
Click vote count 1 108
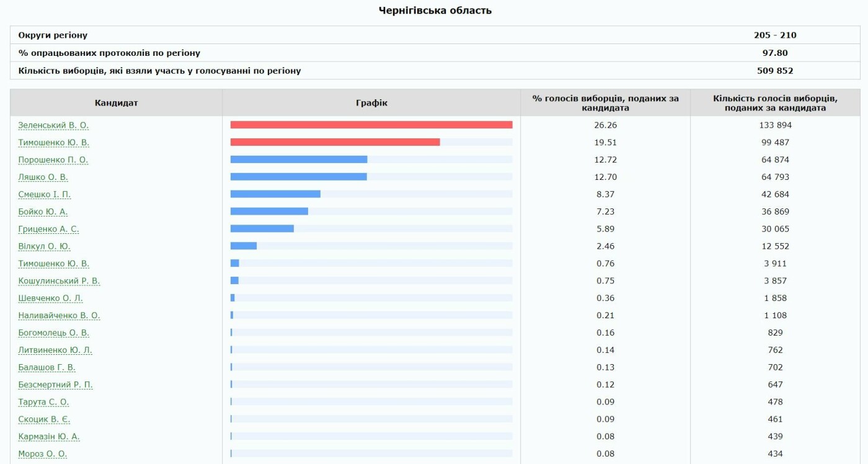tap(775, 316)
